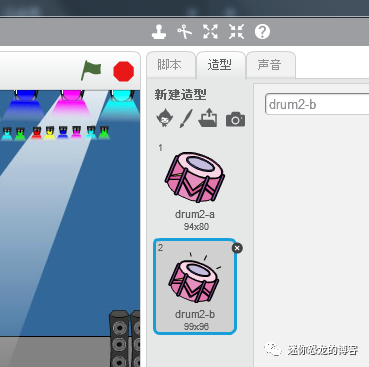Delete the drum2-b costume

237,248
